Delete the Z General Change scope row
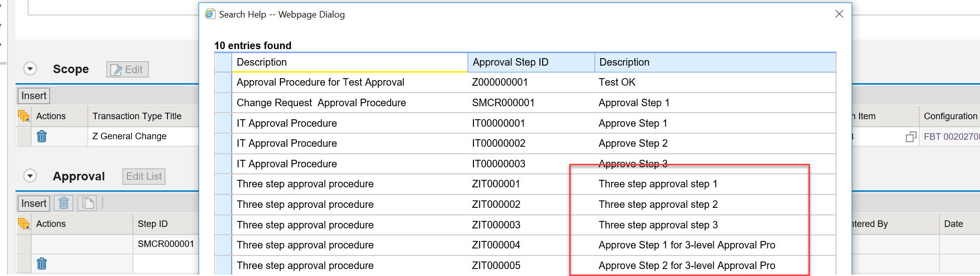The image size is (980, 276). (42, 136)
